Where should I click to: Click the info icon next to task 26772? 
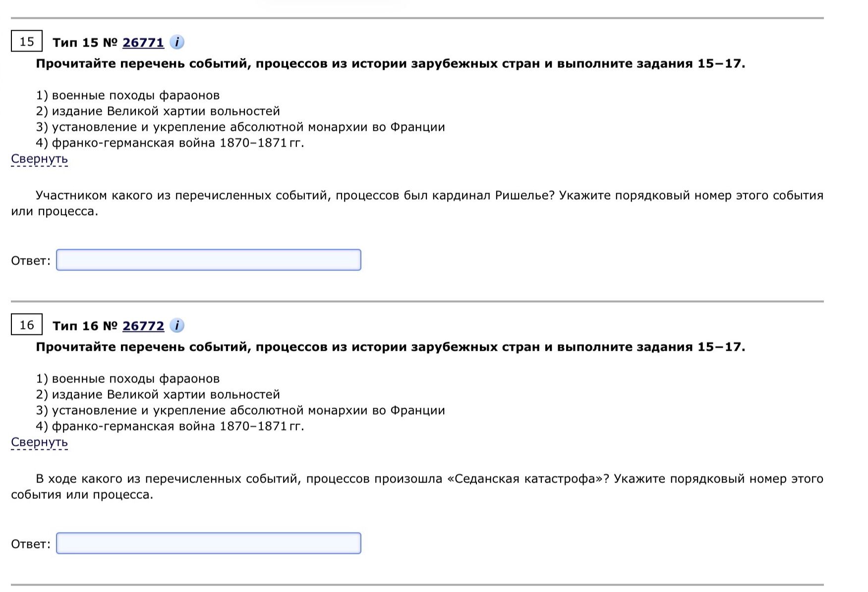177,325
